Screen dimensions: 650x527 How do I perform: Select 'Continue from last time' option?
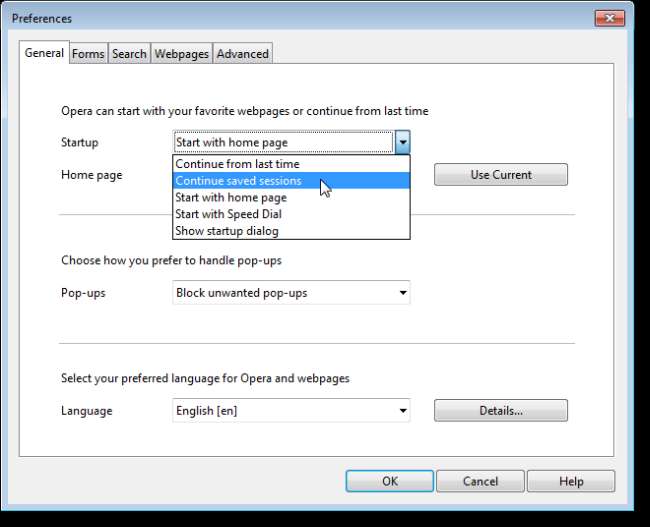point(291,164)
